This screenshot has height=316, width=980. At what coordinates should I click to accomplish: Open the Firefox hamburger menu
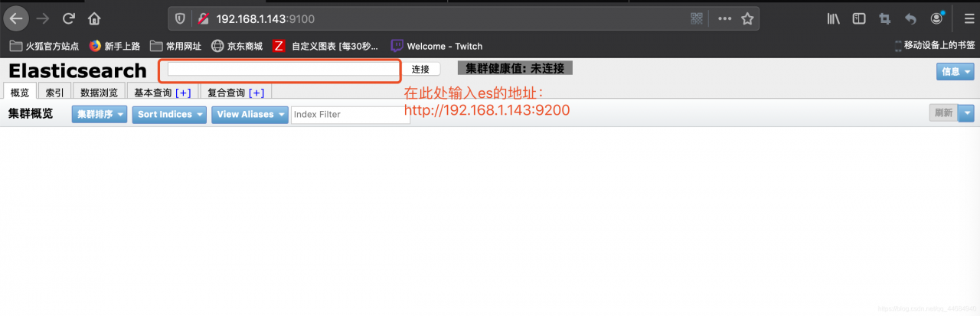tap(969, 18)
